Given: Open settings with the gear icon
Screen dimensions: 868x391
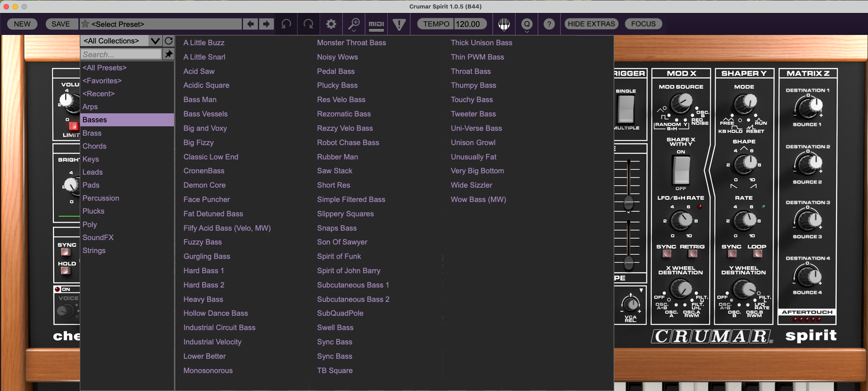Looking at the screenshot, I should click(x=331, y=24).
